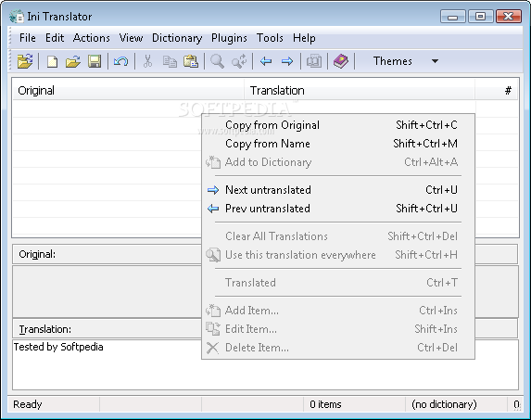Select Prev untranslated menu entry
531x420 pixels.
(x=338, y=209)
